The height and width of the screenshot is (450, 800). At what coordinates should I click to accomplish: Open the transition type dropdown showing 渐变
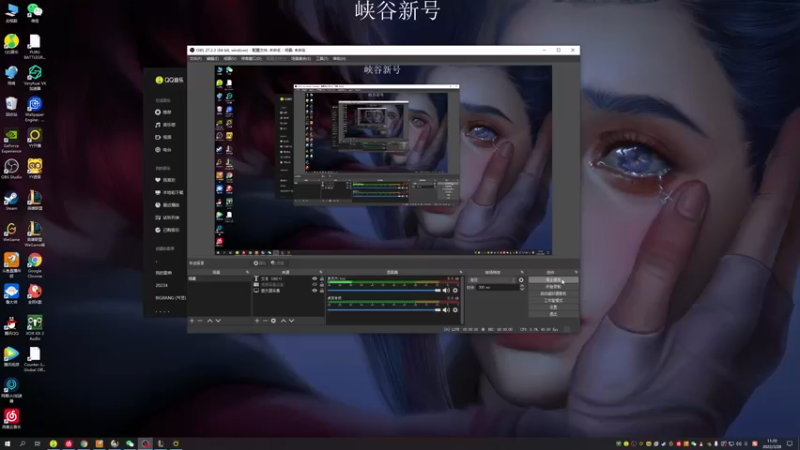(492, 280)
